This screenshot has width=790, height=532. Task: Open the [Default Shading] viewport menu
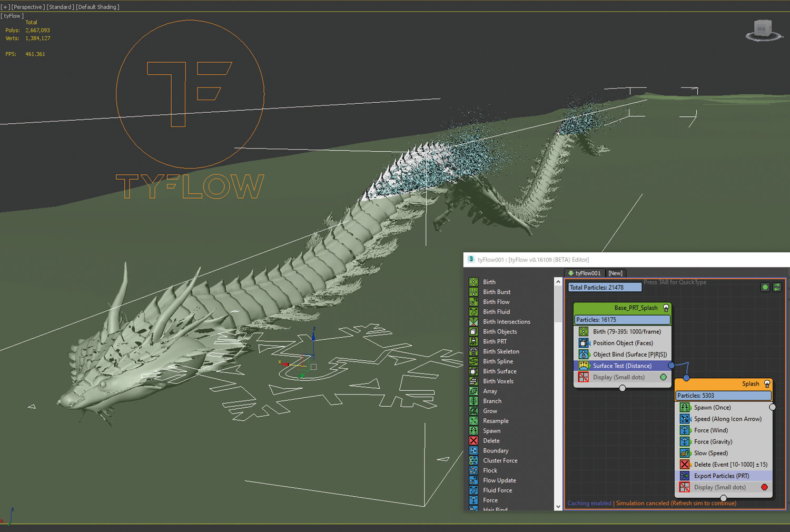(98, 7)
